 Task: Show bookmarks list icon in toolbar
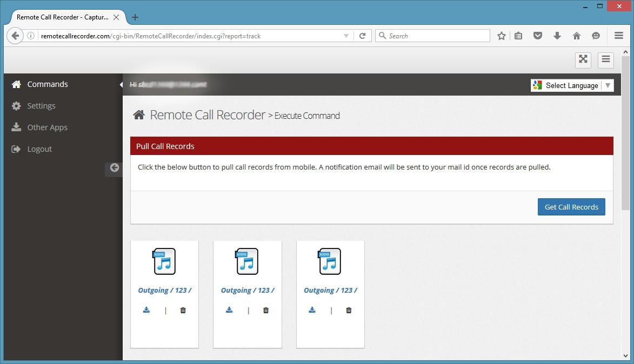(x=518, y=36)
